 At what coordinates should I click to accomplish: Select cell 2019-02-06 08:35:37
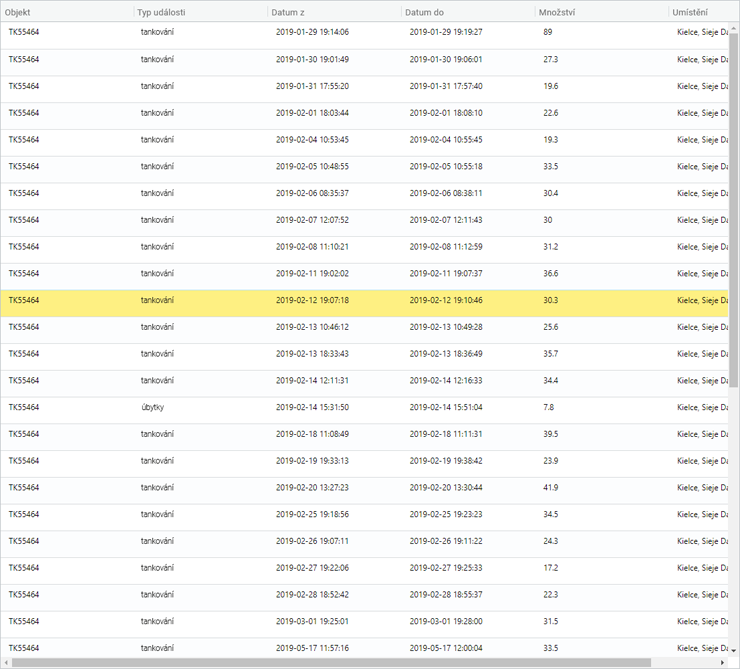point(312,193)
